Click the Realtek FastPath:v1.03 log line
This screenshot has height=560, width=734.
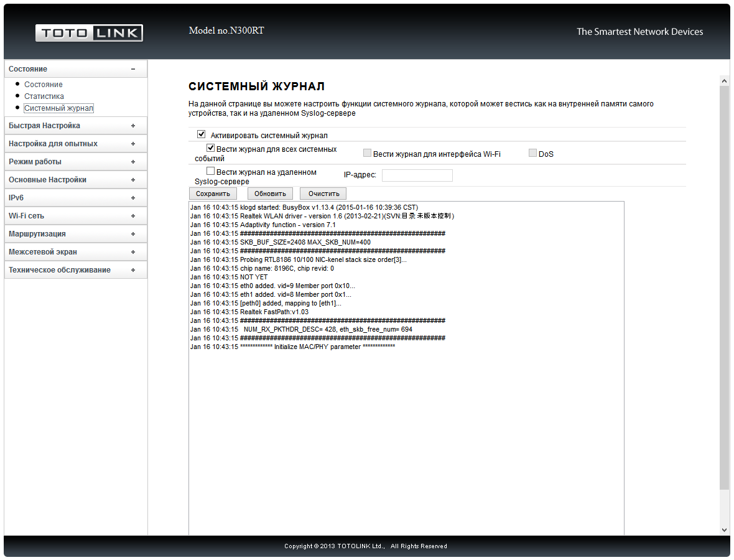click(x=249, y=312)
